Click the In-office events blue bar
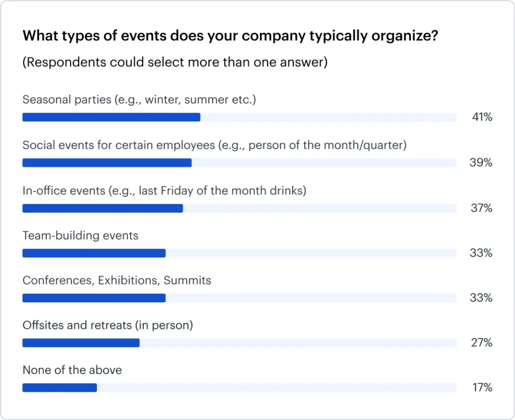This screenshot has height=420, width=515. pos(103,208)
